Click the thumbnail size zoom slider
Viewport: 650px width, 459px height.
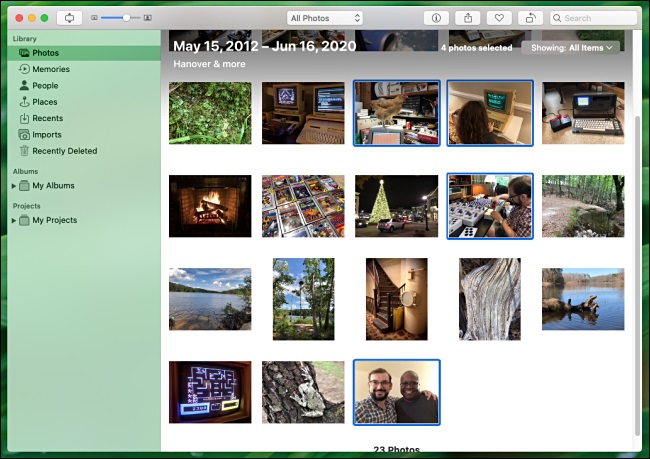[121, 18]
